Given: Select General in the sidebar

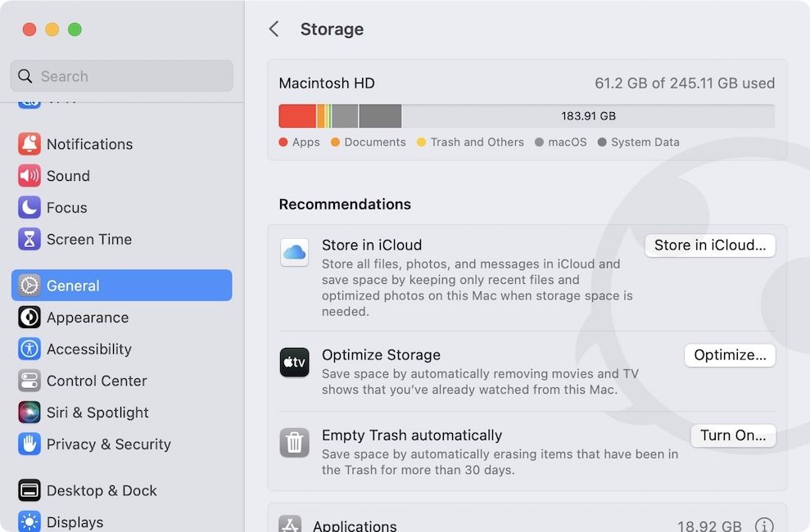Looking at the screenshot, I should 121,286.
